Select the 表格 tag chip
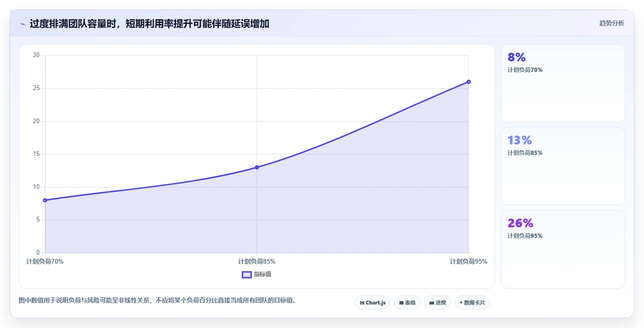This screenshot has height=328, width=644. (x=407, y=303)
